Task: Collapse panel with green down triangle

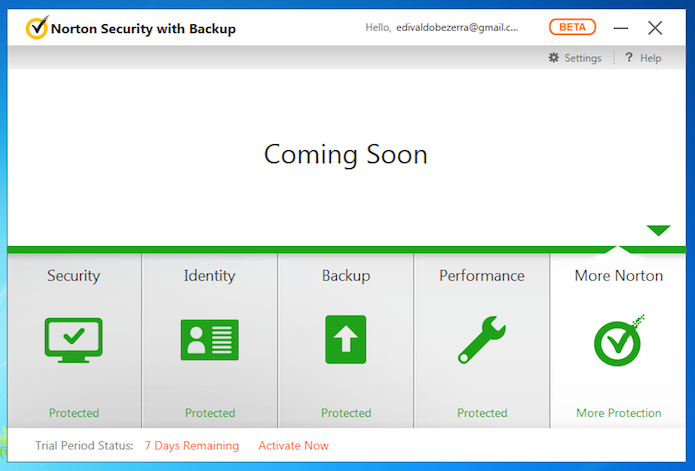Action: point(658,230)
